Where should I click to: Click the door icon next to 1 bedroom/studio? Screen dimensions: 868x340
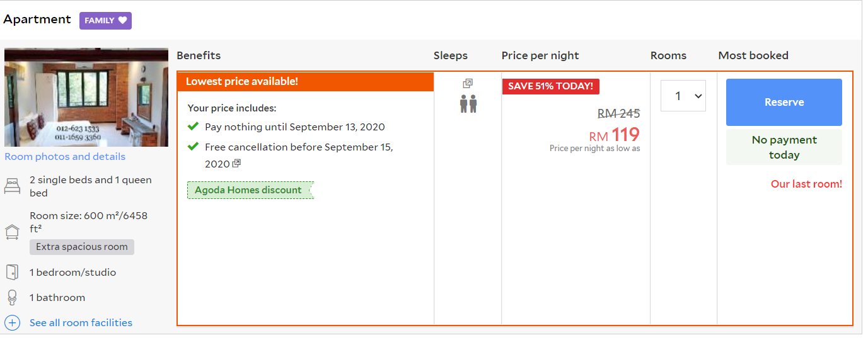(x=12, y=272)
